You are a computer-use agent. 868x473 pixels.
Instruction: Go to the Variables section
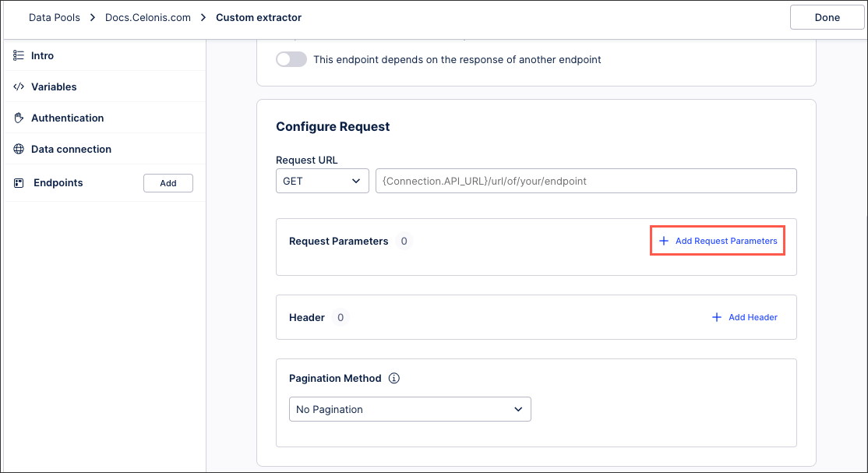coord(54,87)
